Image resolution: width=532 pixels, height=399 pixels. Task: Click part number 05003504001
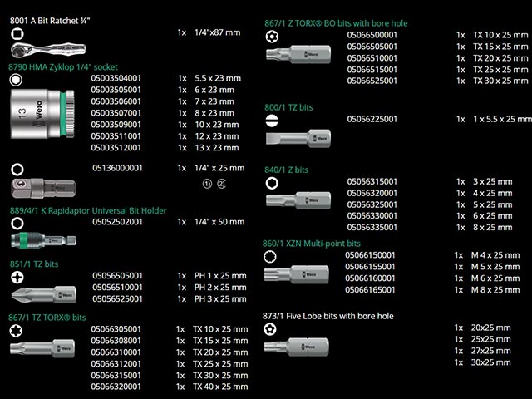116,78
